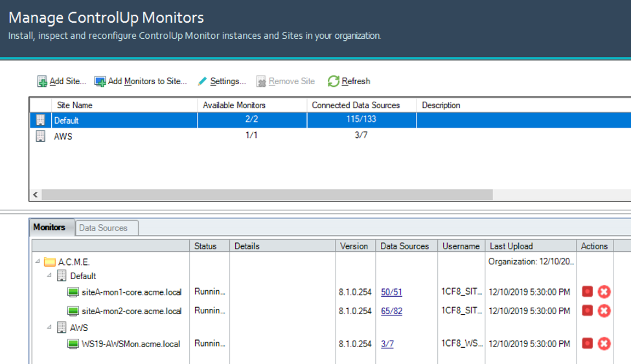Click the 2/2 available monitors cell
This screenshot has height=364, width=631.
point(252,119)
